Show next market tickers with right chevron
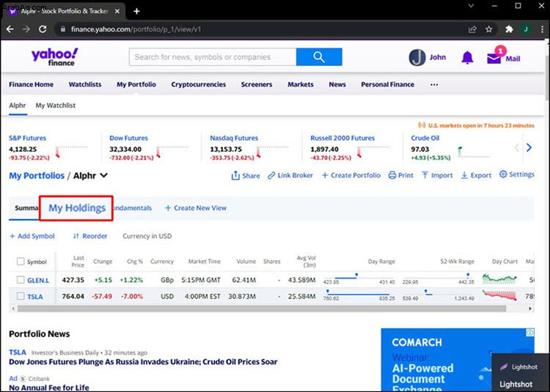The image size is (550, 392). pyautogui.click(x=529, y=147)
